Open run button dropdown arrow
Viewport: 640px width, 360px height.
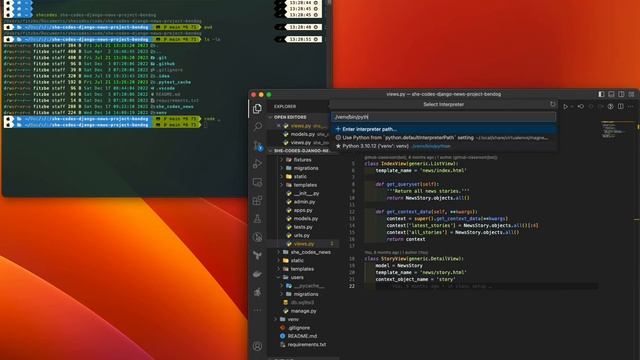(572, 107)
